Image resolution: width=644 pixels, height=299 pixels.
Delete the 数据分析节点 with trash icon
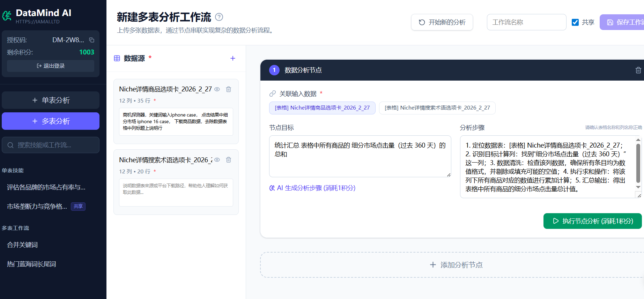coord(638,70)
